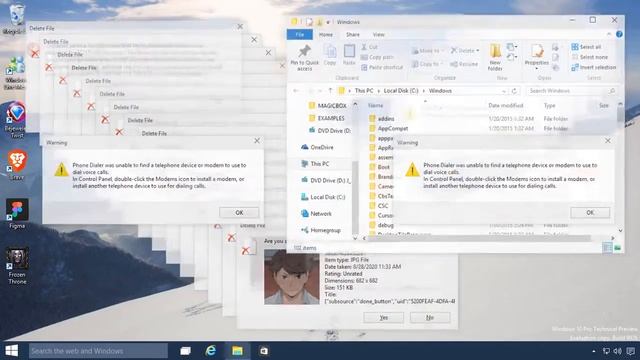Open the Move to dropdown
640x360 pixels.
(x=427, y=51)
